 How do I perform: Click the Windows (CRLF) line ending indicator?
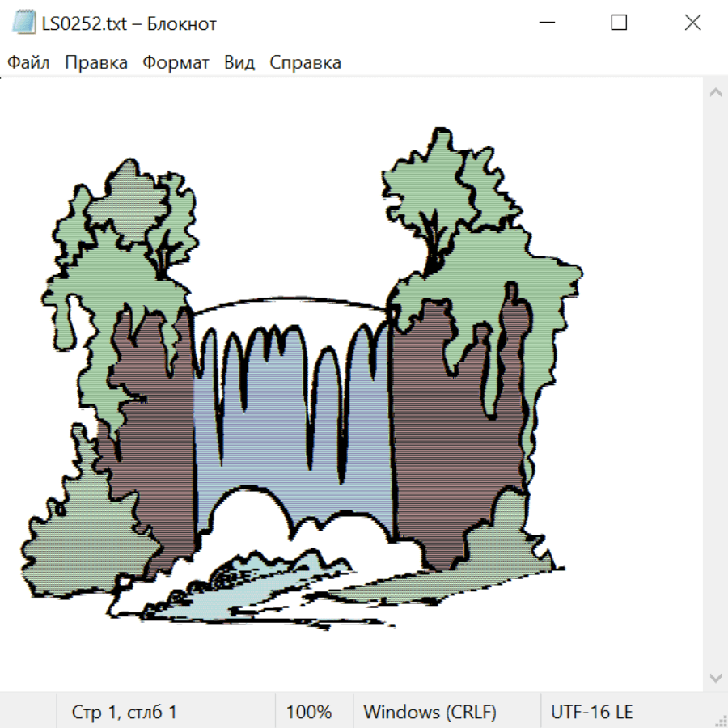(430, 712)
